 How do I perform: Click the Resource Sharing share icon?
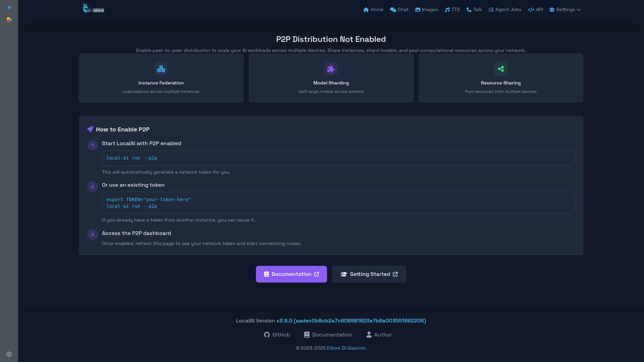tap(501, 69)
